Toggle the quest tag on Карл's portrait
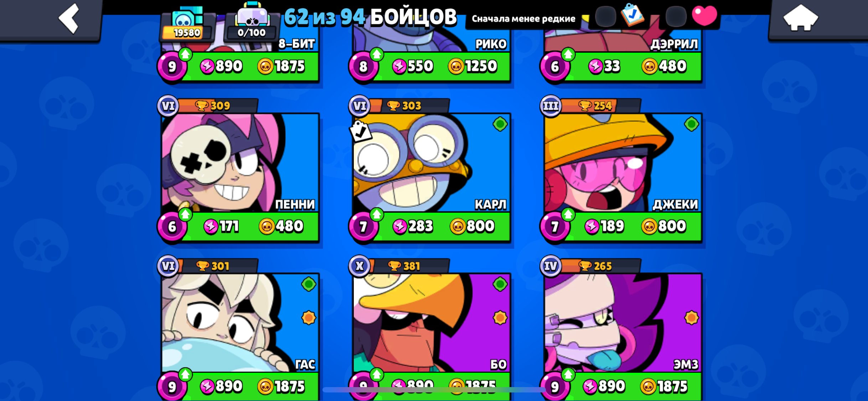This screenshot has height=401, width=868. (361, 131)
